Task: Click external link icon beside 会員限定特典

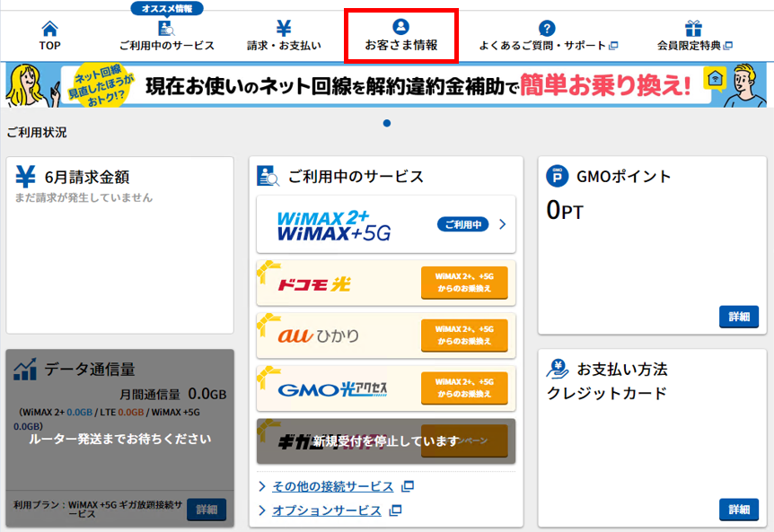Action: tap(727, 46)
